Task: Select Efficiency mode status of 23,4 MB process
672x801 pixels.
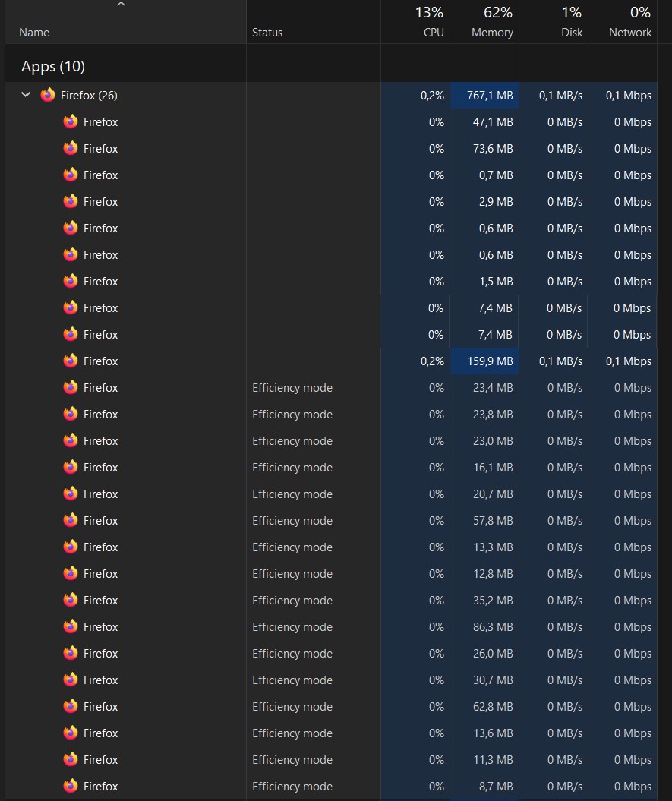Action: click(x=292, y=387)
